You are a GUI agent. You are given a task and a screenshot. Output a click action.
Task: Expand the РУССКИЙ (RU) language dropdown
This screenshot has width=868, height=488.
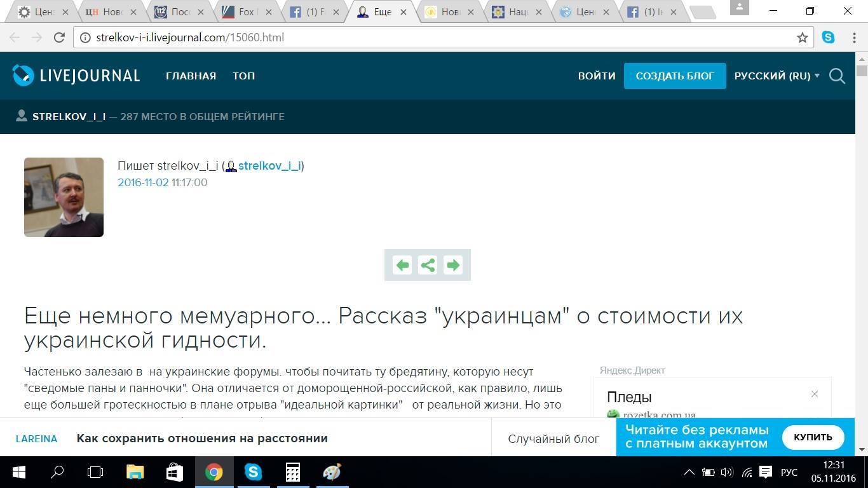(776, 76)
